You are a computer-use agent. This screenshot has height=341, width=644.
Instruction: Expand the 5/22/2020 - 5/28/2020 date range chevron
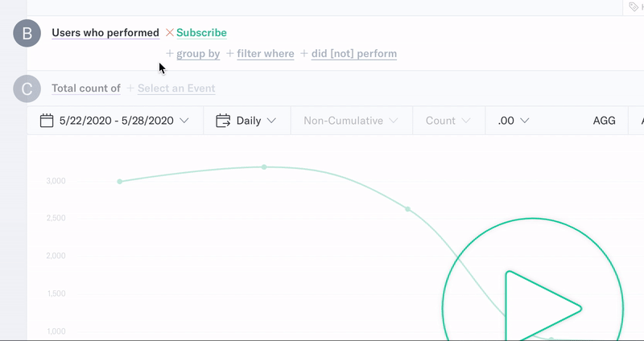184,121
